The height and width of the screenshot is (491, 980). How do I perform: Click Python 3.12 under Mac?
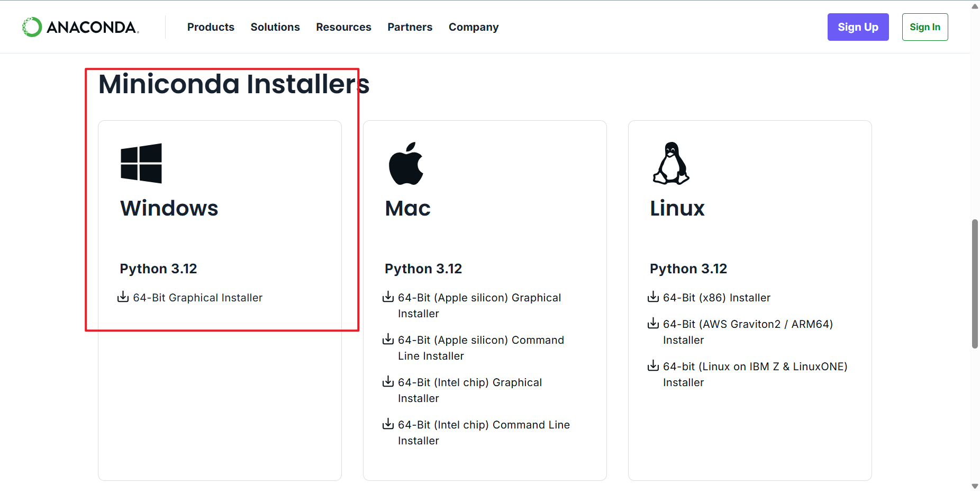pyautogui.click(x=423, y=269)
